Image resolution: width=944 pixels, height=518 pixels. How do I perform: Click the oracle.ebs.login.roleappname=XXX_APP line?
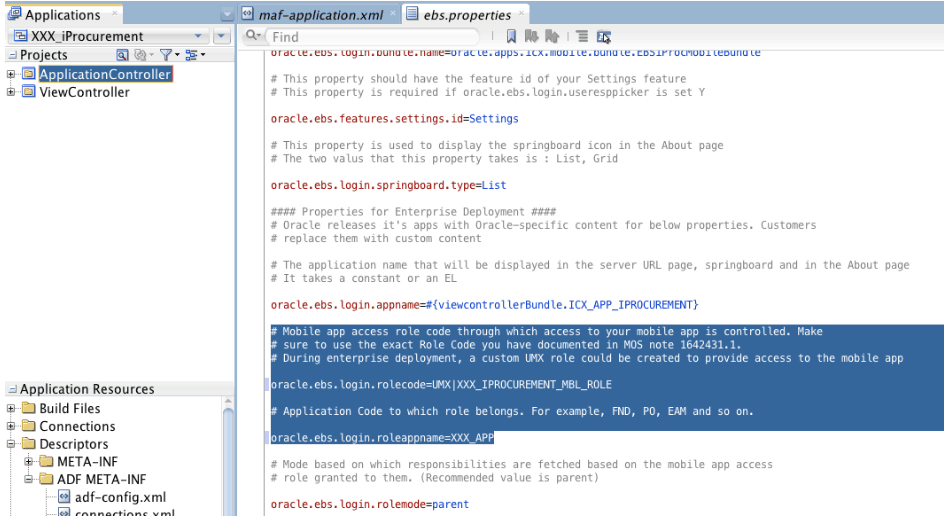click(x=382, y=438)
